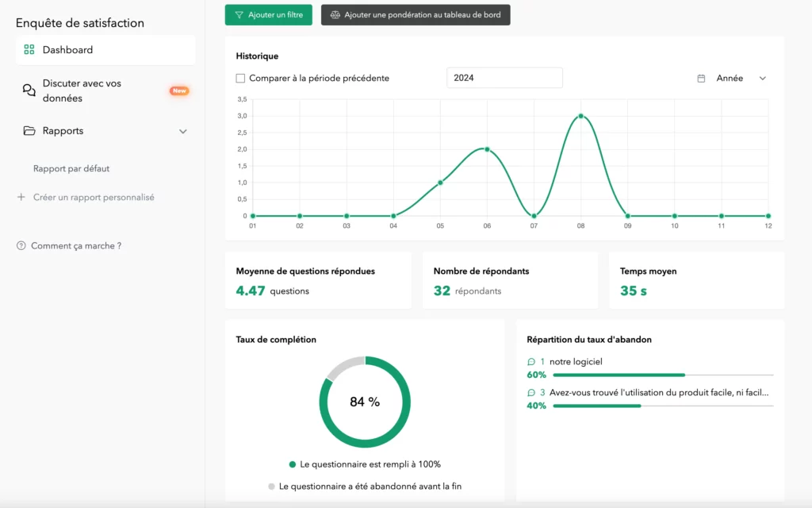
Task: Click the filter funnel icon on Ajouter un filtre
Action: tap(239, 14)
